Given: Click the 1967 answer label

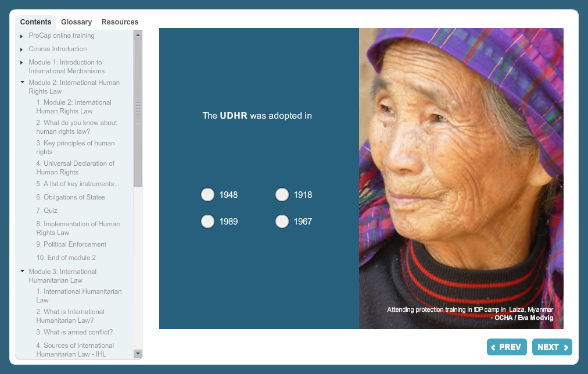Looking at the screenshot, I should coord(303,222).
